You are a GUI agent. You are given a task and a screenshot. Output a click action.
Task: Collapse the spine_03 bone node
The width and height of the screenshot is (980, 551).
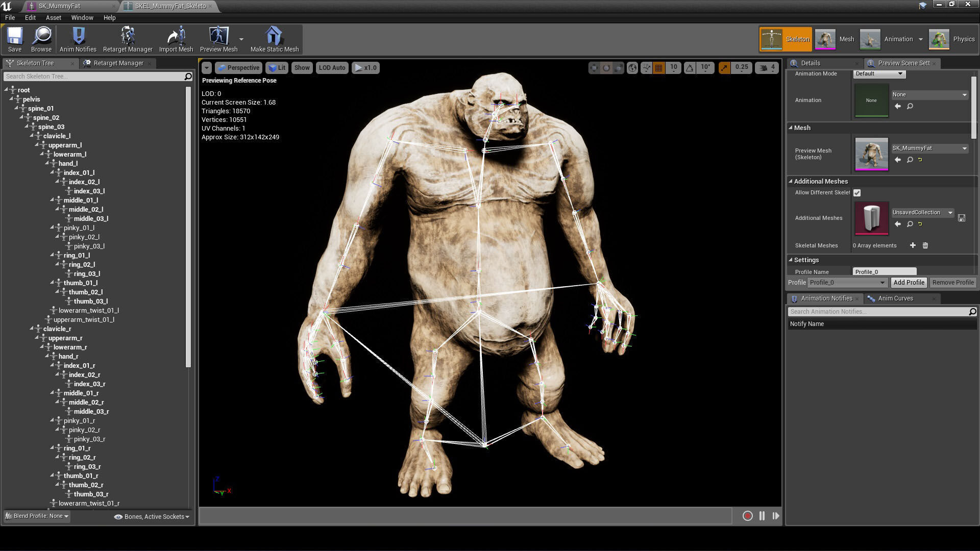(x=28, y=127)
